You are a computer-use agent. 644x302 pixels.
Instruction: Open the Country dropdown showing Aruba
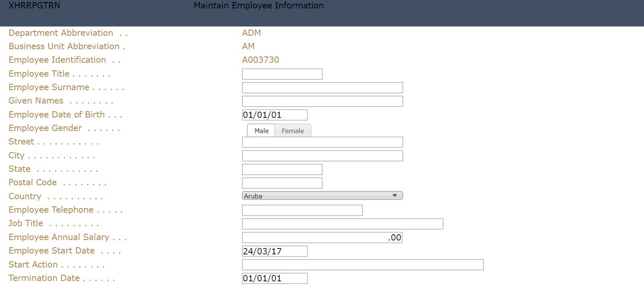322,195
